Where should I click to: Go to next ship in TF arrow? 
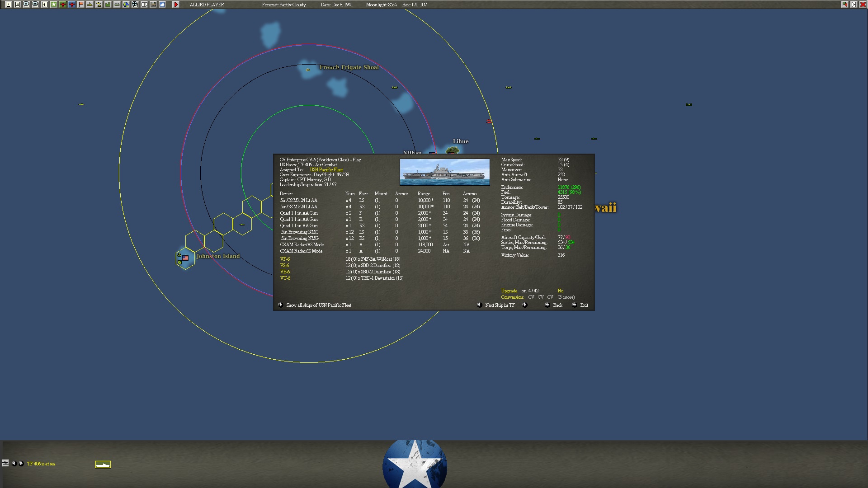(x=525, y=305)
